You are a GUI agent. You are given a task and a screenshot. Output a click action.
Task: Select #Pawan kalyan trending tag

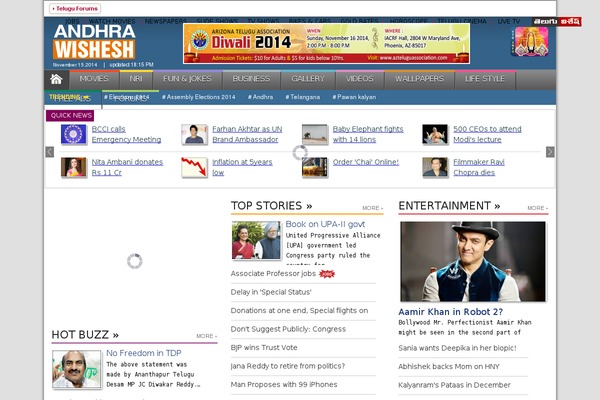[354, 97]
